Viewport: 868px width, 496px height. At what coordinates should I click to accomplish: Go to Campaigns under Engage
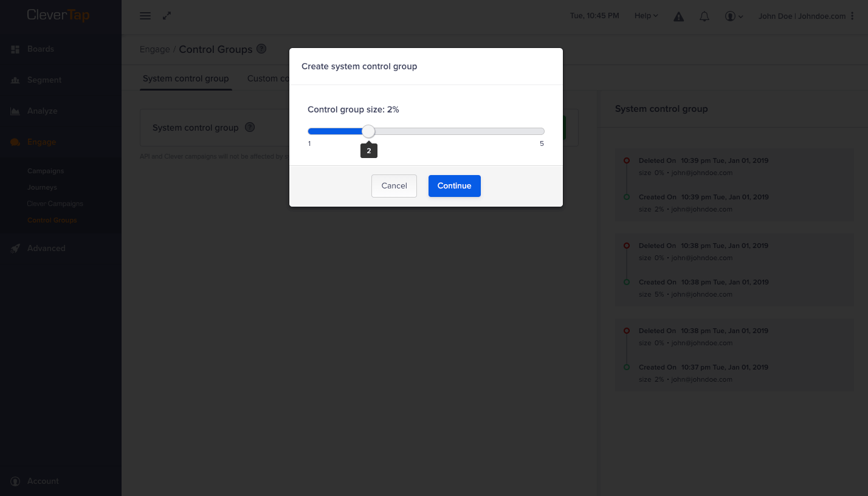click(46, 171)
